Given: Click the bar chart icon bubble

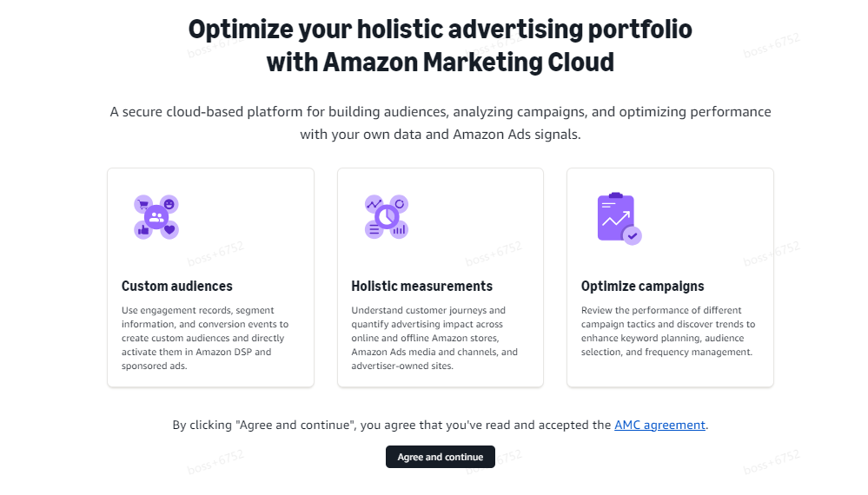Looking at the screenshot, I should [400, 230].
